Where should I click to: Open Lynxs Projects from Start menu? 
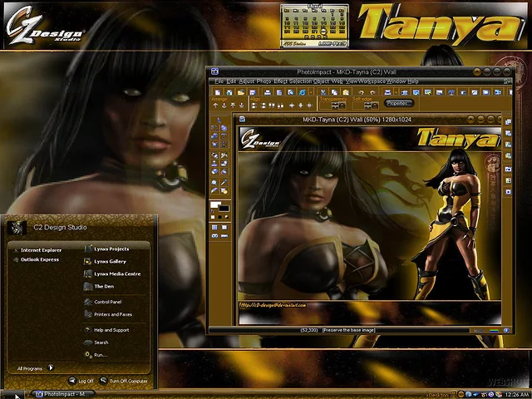tap(111, 249)
